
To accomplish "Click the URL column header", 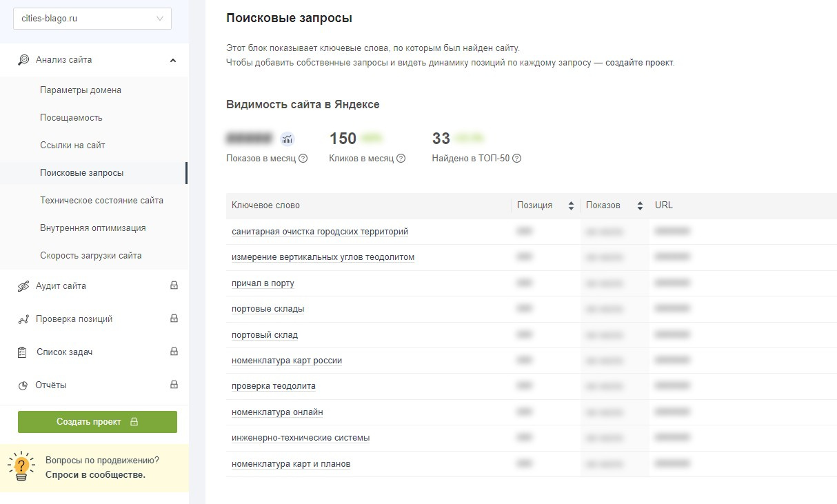I will pyautogui.click(x=664, y=205).
